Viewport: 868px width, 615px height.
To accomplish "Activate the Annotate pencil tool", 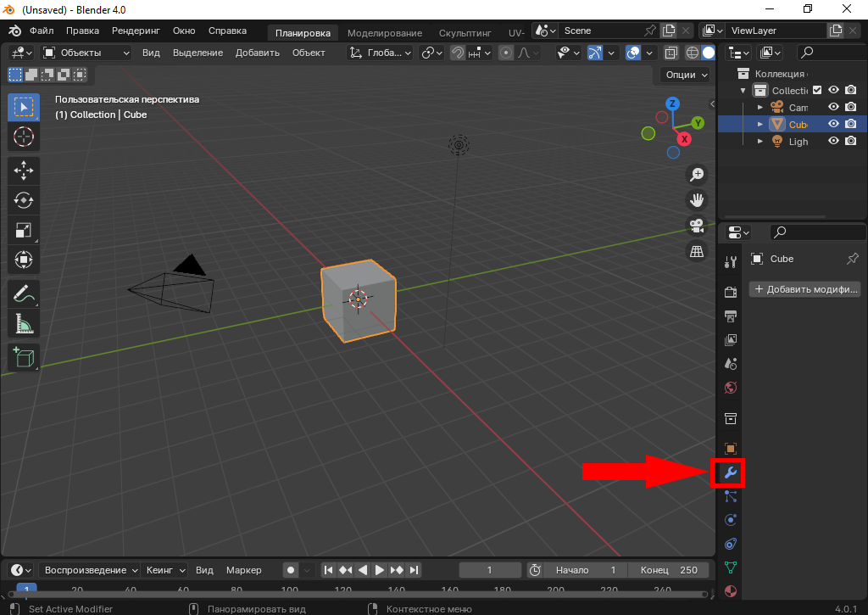I will click(24, 294).
